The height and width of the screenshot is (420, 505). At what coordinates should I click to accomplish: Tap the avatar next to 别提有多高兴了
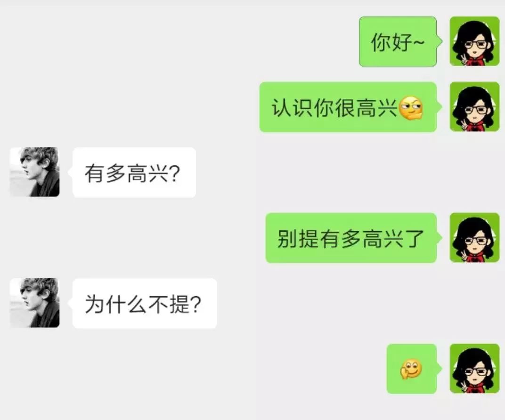pyautogui.click(x=474, y=237)
